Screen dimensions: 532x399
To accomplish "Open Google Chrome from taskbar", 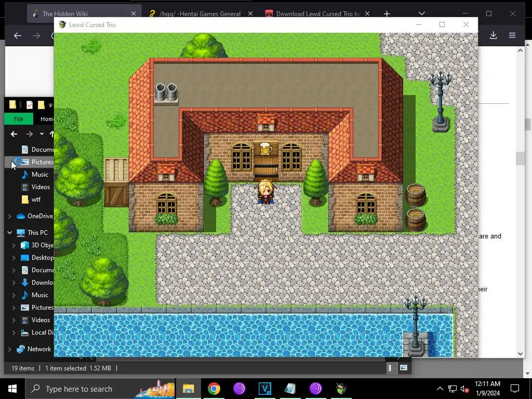I will [214, 389].
